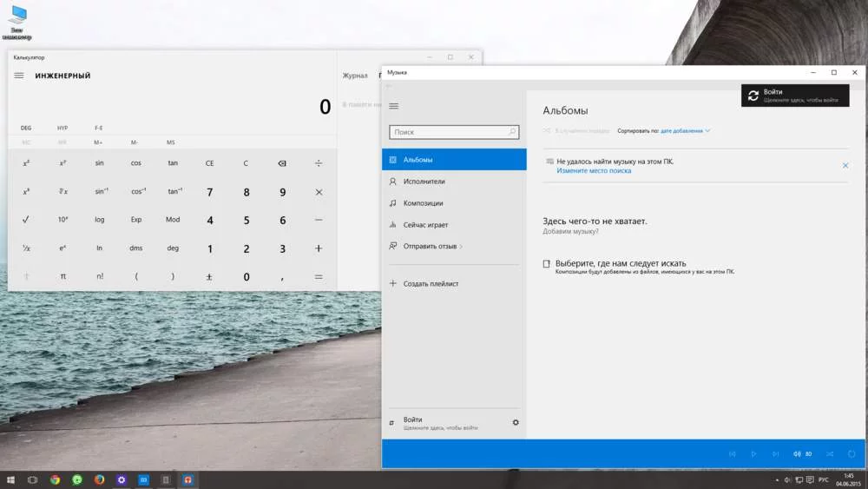Toggle shuffle in the player bar
The height and width of the screenshot is (489, 868).
pos(830,453)
